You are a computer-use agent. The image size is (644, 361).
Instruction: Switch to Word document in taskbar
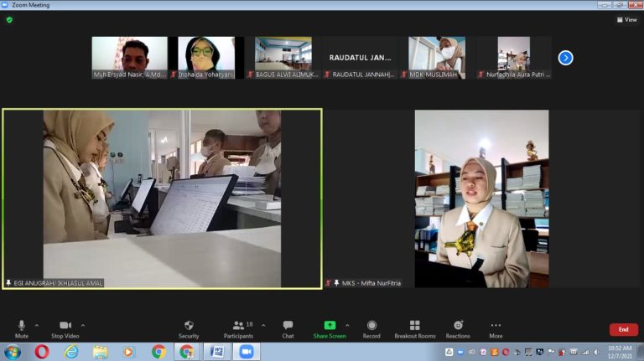[217, 352]
